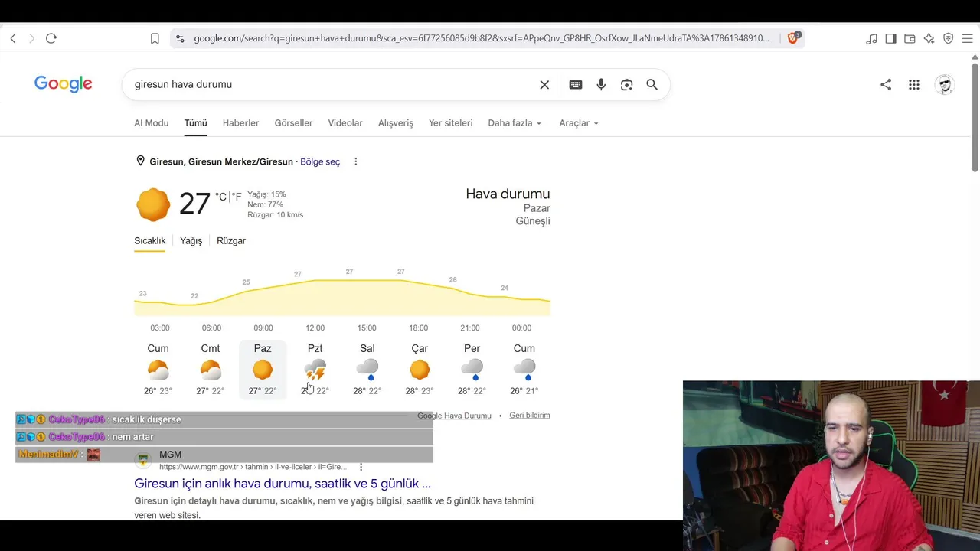Click the 06:00 point on temperature chart
980x551 pixels.
tap(211, 303)
